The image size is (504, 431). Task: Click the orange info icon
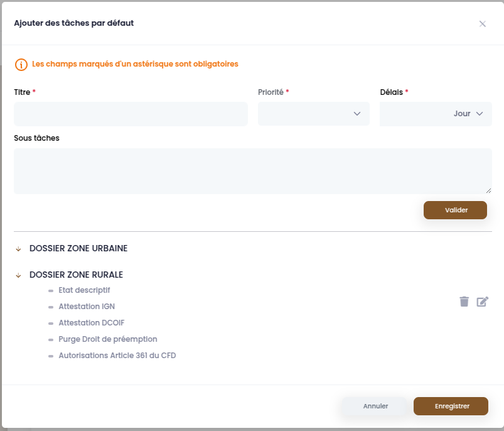point(21,65)
